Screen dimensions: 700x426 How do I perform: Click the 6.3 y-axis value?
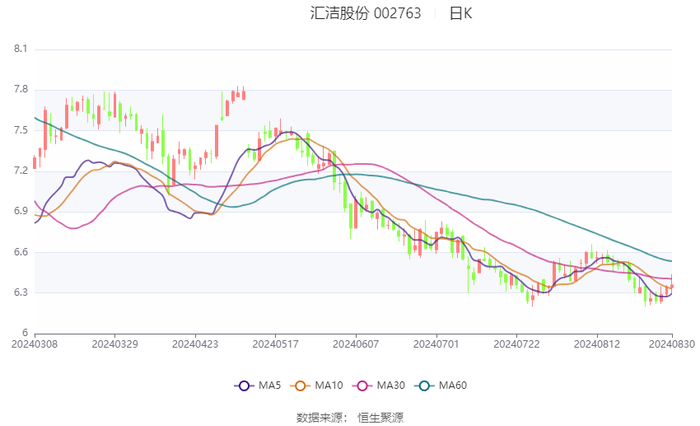coord(20,293)
